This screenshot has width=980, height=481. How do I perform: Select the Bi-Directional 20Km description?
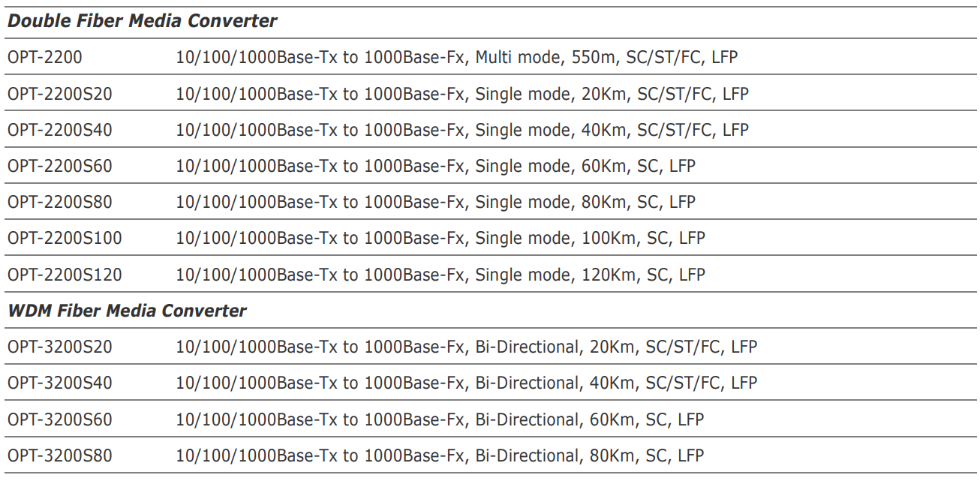466,347
